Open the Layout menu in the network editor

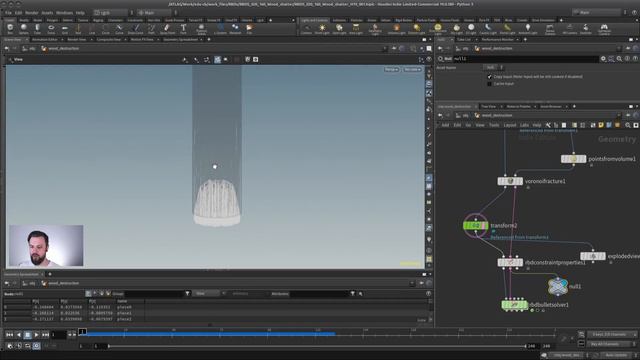pyautogui.click(x=509, y=125)
